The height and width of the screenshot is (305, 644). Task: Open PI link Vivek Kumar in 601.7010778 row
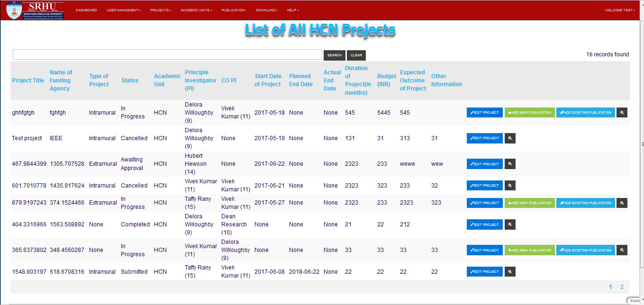click(201, 185)
